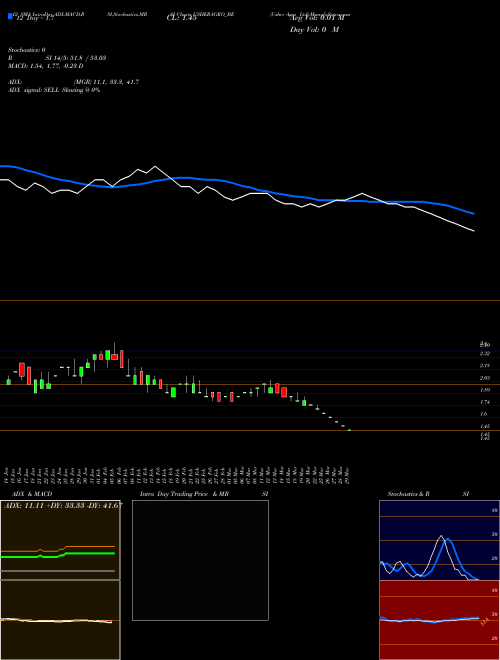Click the 1.74 price axis label
500x660 pixels.
[485, 402]
